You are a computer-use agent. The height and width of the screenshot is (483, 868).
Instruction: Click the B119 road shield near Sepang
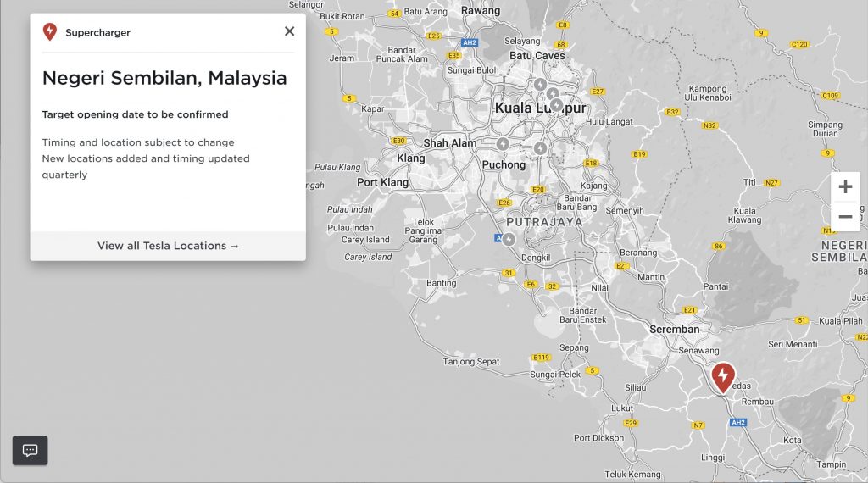click(541, 358)
